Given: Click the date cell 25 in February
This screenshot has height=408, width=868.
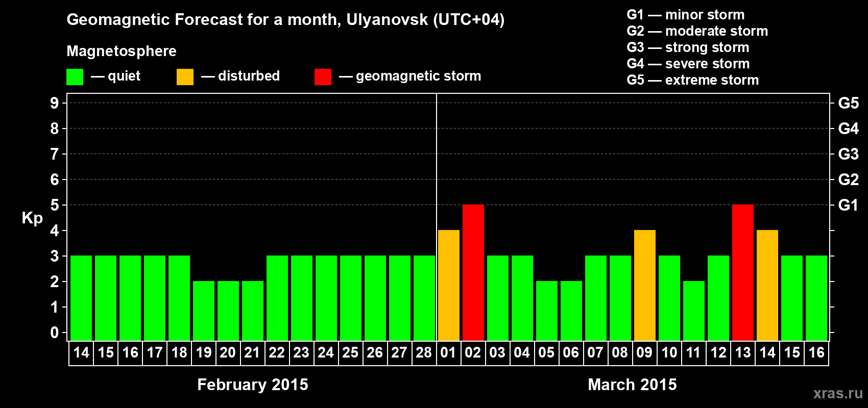Looking at the screenshot, I should coord(351,353).
